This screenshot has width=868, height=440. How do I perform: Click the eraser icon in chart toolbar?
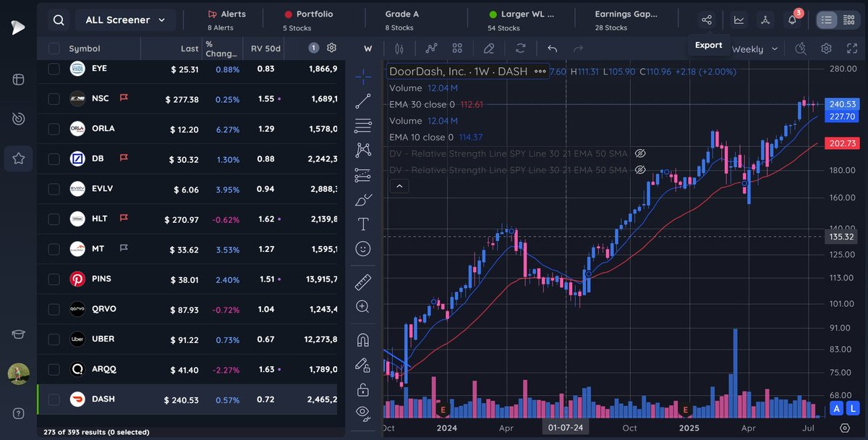(489, 48)
